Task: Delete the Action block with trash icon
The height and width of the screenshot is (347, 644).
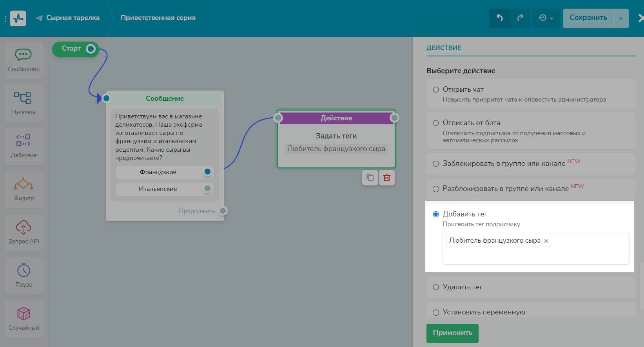Action: [386, 178]
